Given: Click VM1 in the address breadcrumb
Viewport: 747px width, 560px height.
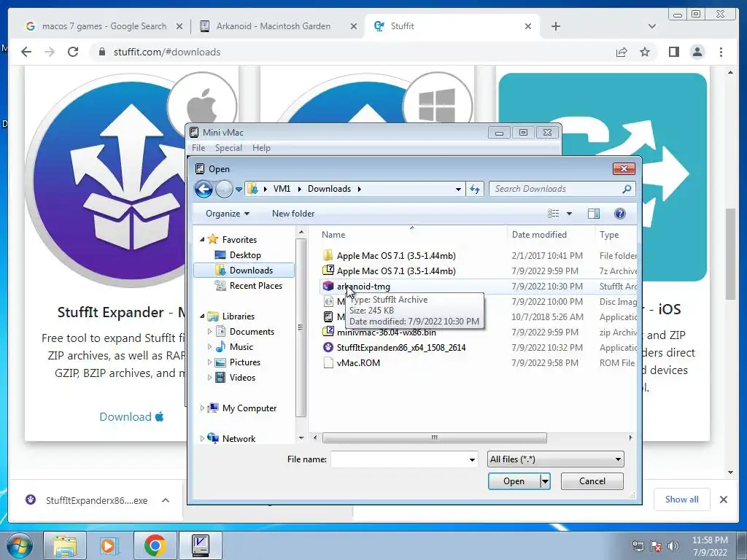Looking at the screenshot, I should tap(282, 189).
